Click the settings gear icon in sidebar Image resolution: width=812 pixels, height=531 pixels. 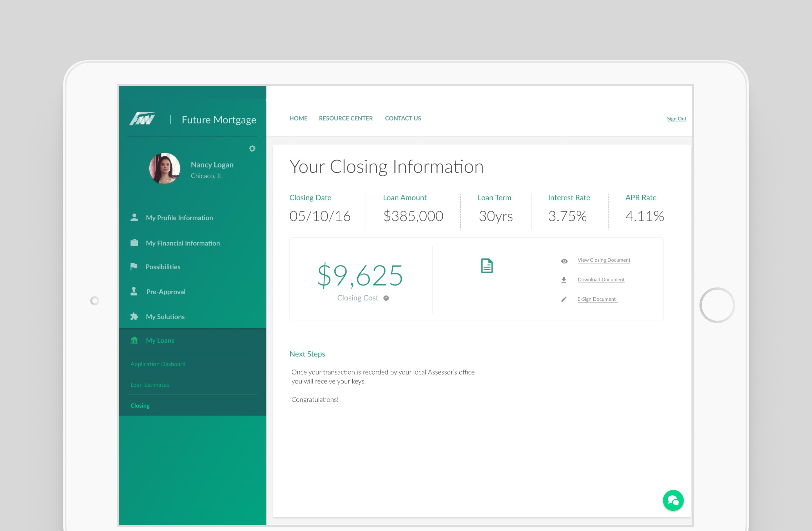coord(252,149)
